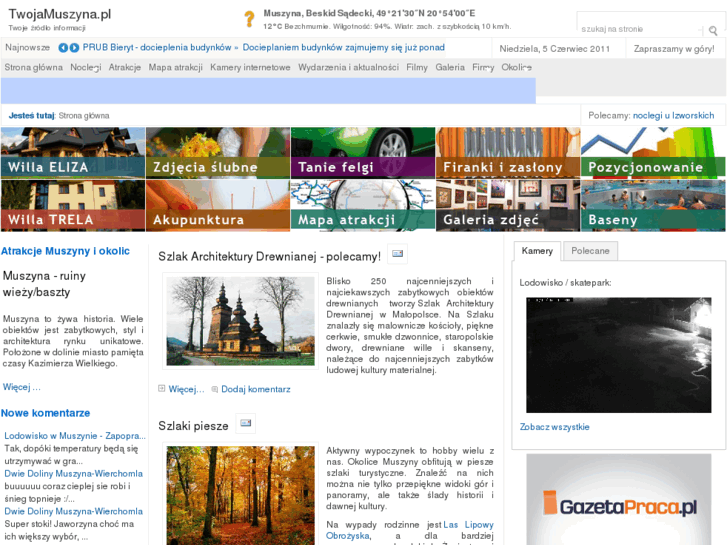Click 'Zapraszamy w góry!' text
727x545 pixels.
674,49
